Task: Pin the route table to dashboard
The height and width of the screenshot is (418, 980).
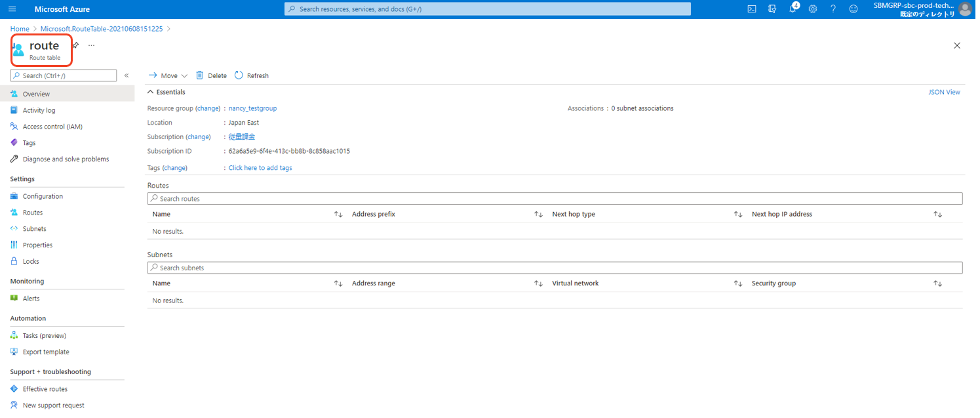Action: tap(75, 45)
